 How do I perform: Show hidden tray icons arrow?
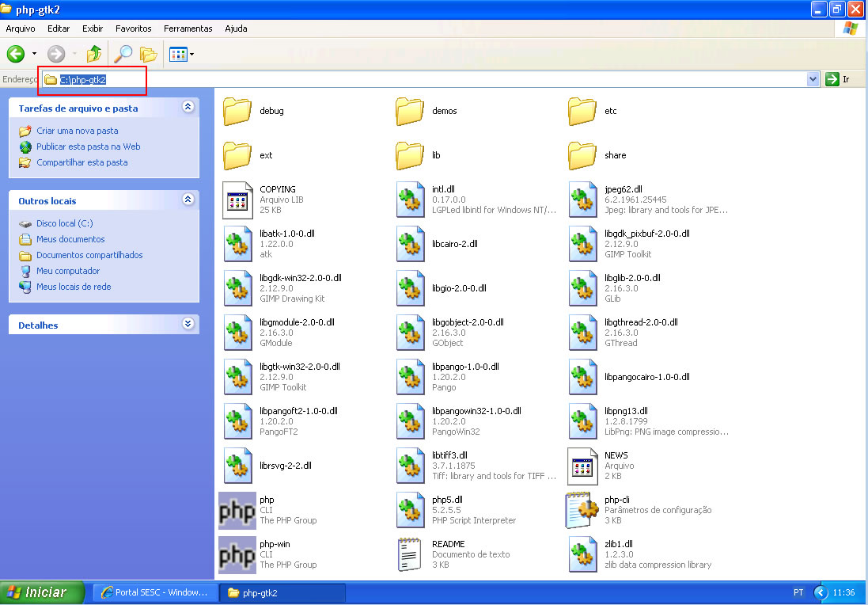(821, 592)
